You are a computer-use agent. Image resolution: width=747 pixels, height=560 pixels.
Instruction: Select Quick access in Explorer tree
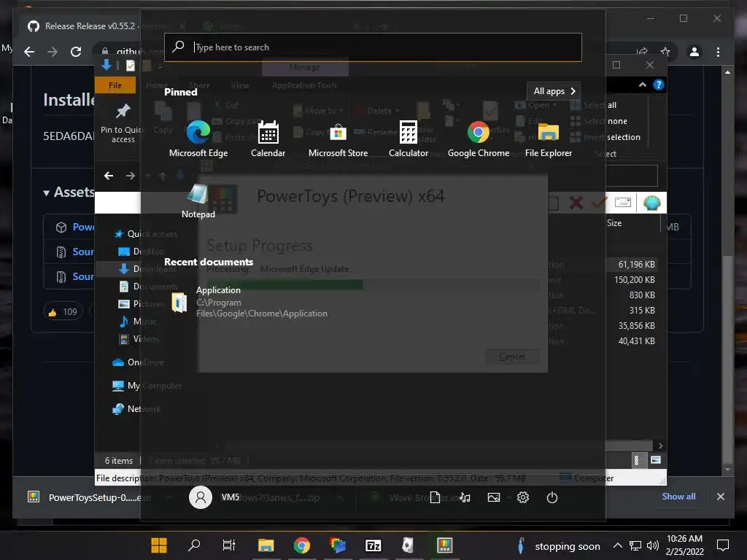(x=146, y=234)
